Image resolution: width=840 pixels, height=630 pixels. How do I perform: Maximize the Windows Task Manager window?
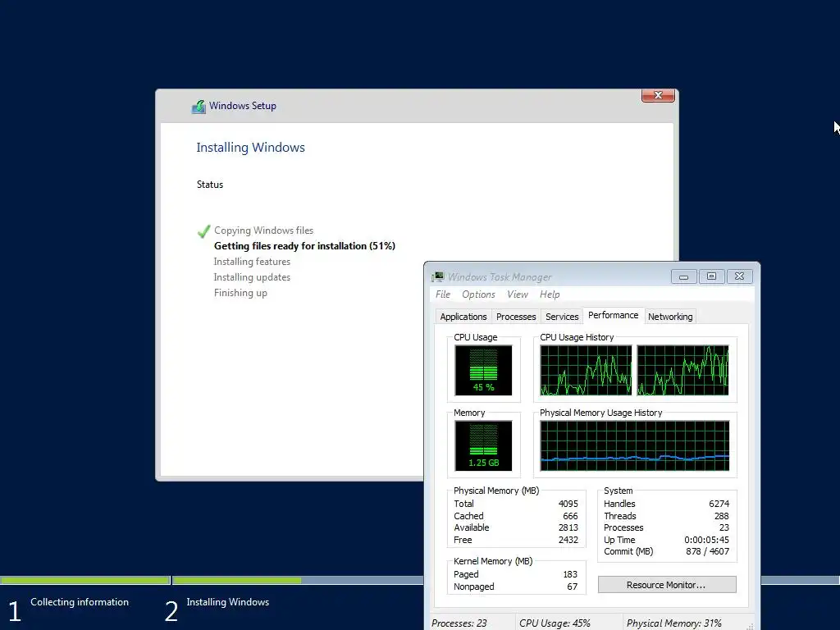pos(711,276)
